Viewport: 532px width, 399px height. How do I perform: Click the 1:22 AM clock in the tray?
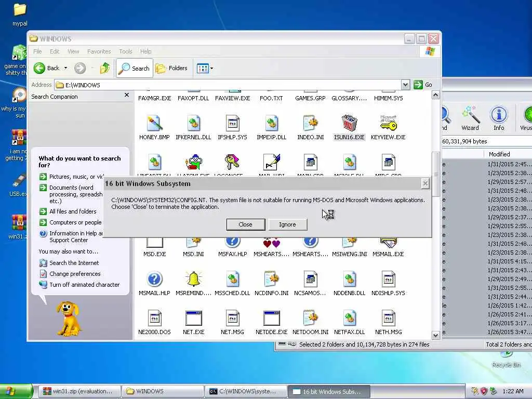(x=513, y=391)
